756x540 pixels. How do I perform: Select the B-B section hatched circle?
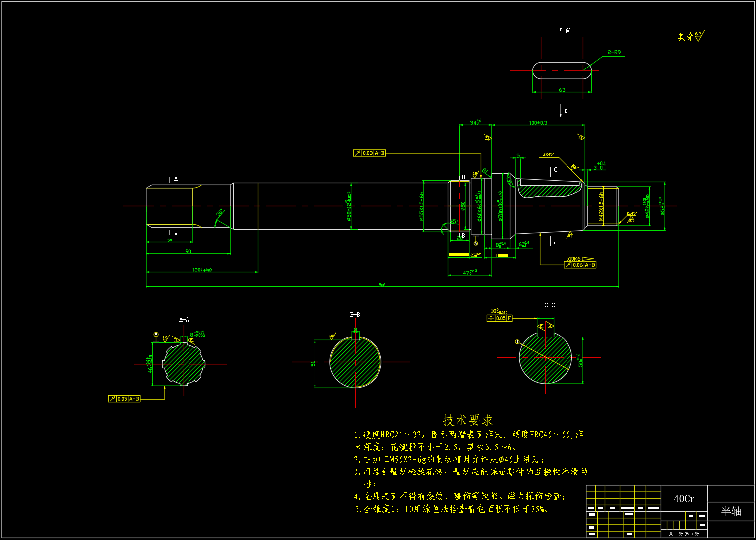355,362
